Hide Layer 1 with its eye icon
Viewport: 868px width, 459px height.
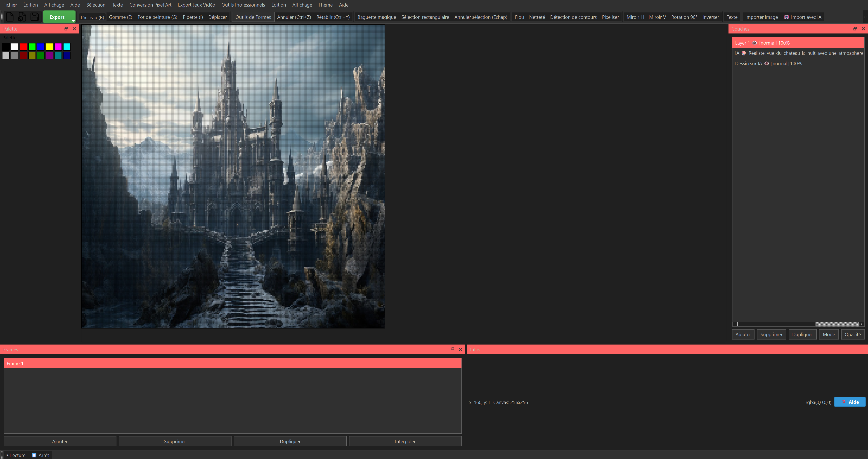coord(754,43)
